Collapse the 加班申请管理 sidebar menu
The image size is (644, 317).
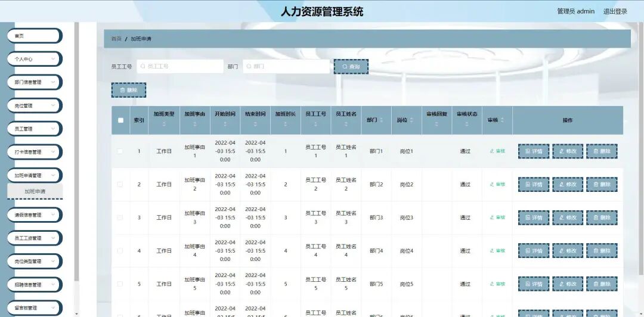35,175
